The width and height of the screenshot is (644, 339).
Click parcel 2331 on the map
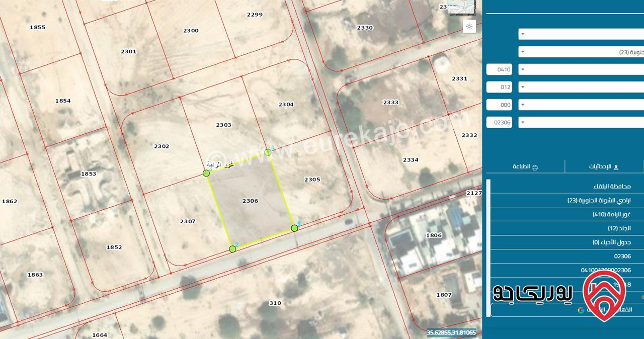459,78
